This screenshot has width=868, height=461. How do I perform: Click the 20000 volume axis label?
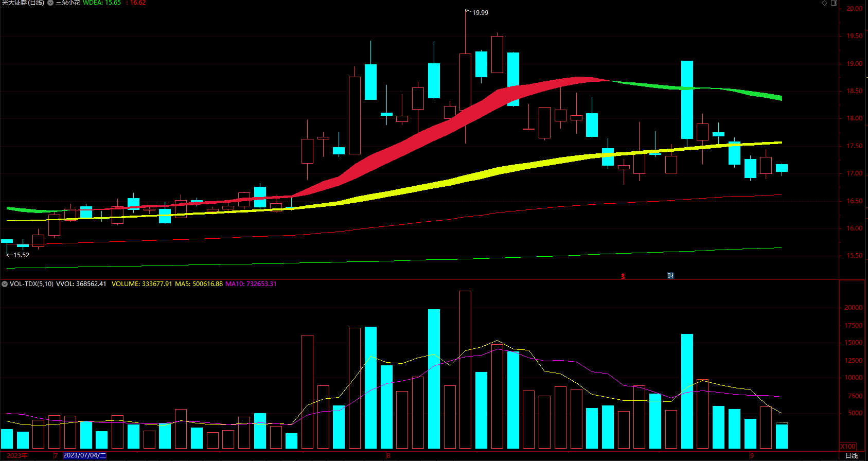click(x=854, y=308)
